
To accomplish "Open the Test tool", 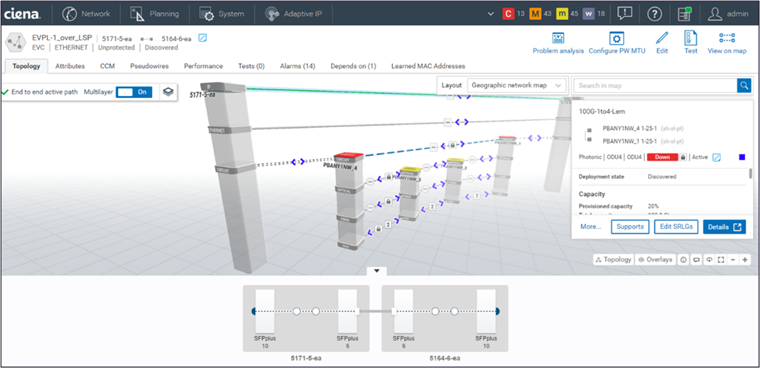I will tap(691, 43).
